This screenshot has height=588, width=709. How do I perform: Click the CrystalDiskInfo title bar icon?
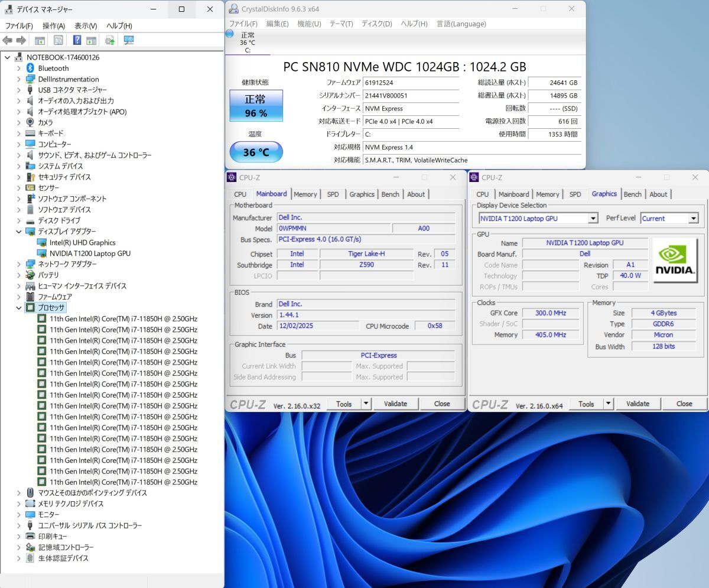(234, 9)
